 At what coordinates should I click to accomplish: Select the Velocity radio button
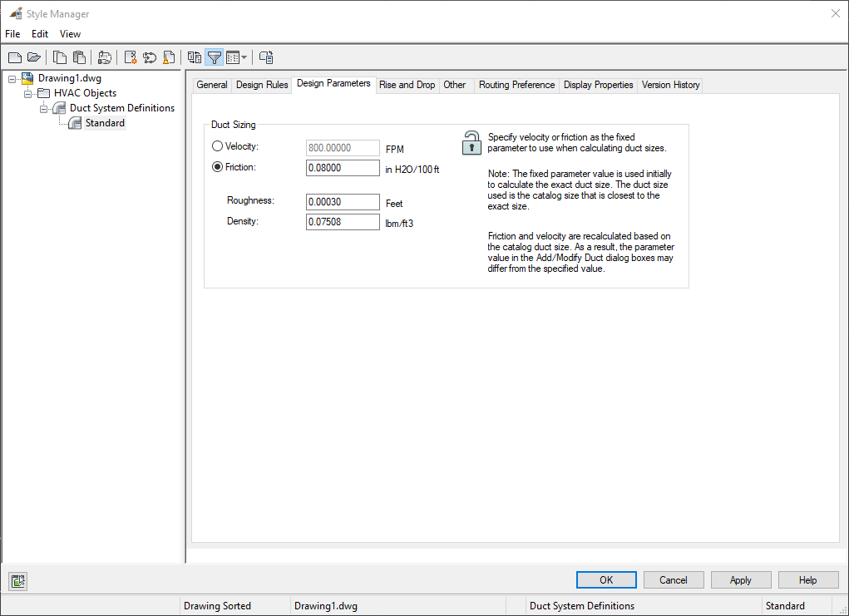coord(217,146)
